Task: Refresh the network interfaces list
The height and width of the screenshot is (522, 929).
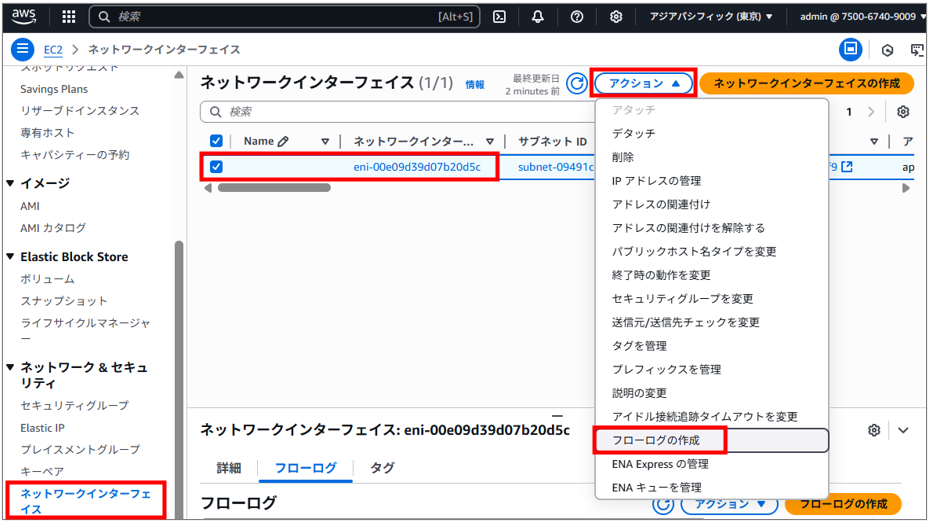Action: point(576,84)
